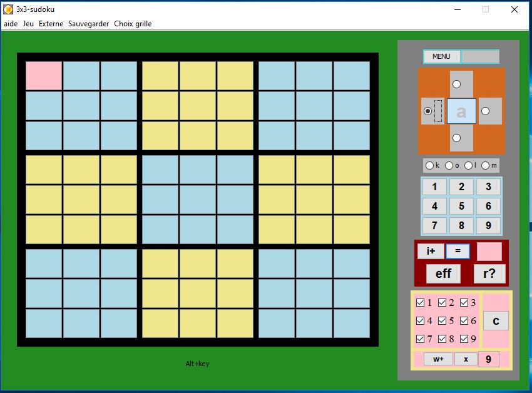
Task: Select digit 2 on the number pad
Action: tap(461, 186)
